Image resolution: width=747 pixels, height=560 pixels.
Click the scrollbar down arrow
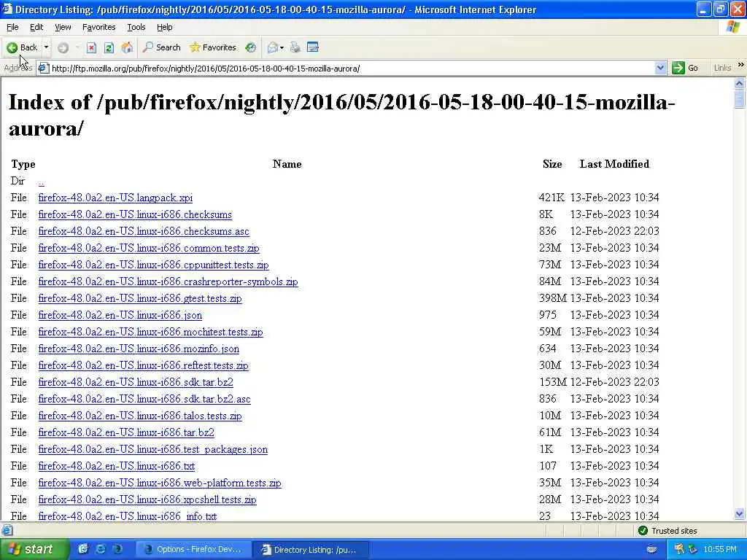(x=740, y=514)
